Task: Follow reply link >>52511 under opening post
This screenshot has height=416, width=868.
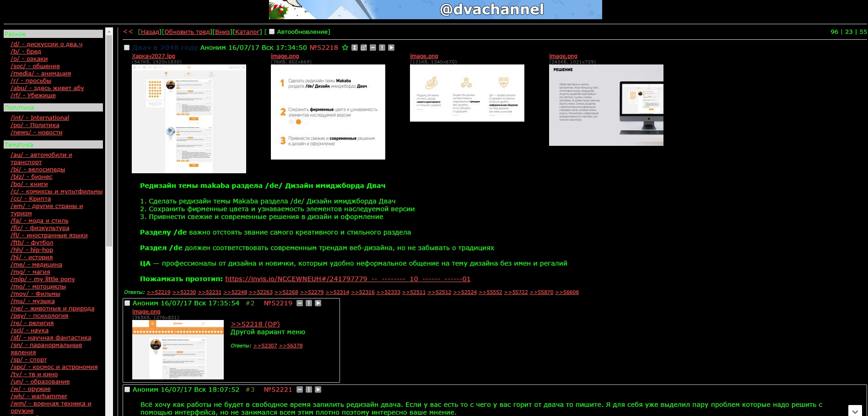Action: click(414, 292)
